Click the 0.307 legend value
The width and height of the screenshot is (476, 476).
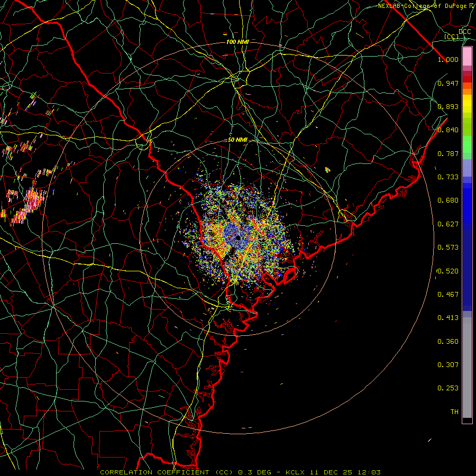tap(448, 365)
